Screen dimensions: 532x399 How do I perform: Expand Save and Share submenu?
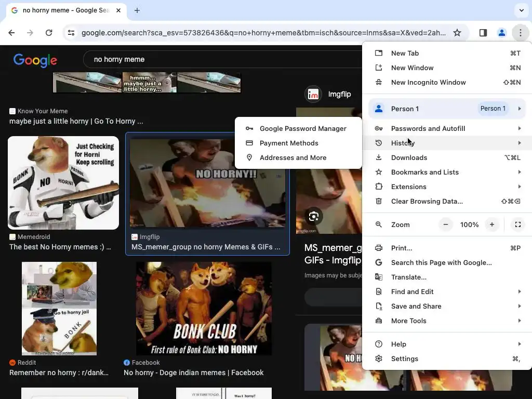pyautogui.click(x=447, y=307)
